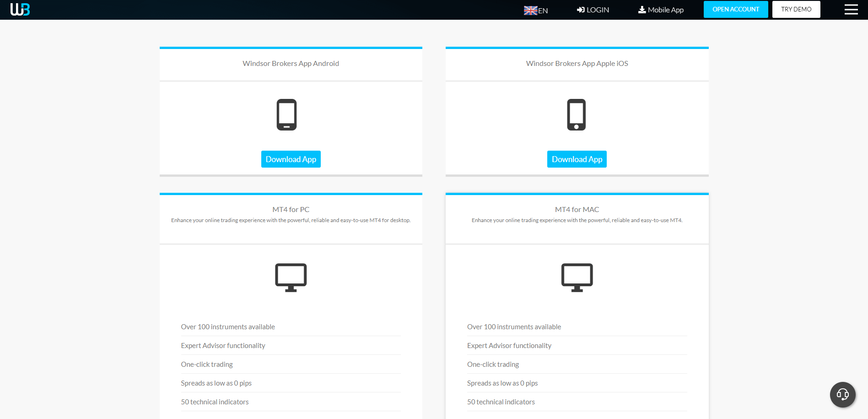Open the LOGIN link
Viewport: 868px width, 419px height.
pyautogui.click(x=593, y=10)
